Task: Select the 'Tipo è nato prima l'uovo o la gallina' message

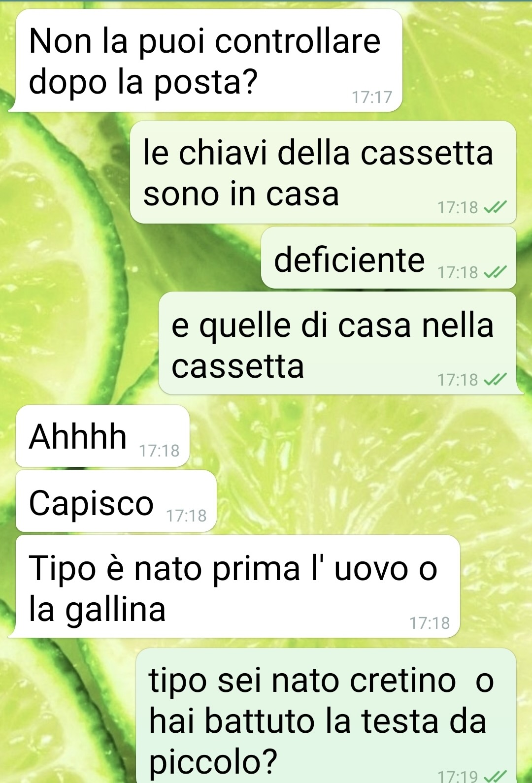Action: 234,587
